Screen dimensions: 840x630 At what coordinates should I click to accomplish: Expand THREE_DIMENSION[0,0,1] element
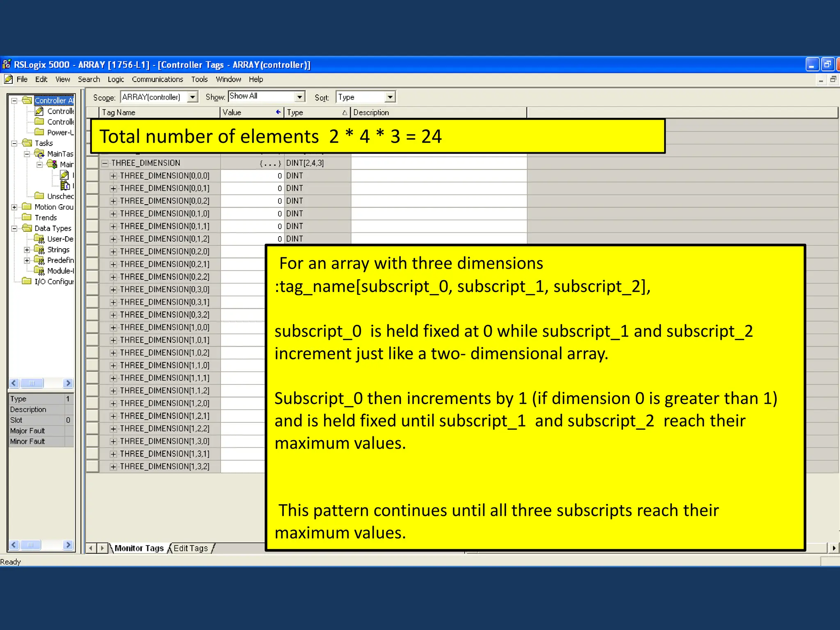(x=114, y=189)
